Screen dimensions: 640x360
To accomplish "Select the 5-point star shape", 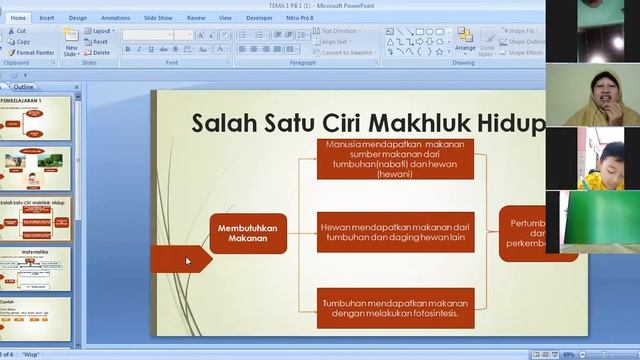I will pyautogui.click(x=439, y=52).
